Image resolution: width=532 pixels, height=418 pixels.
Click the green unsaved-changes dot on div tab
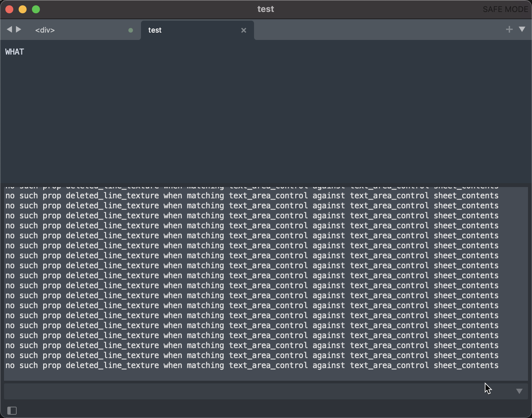[x=131, y=30]
